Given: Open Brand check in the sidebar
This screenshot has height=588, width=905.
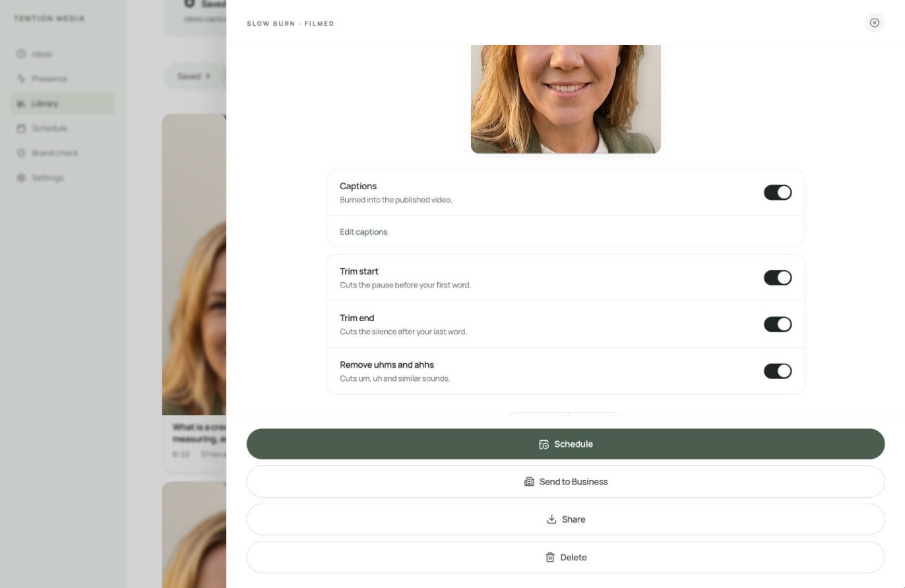Looking at the screenshot, I should tap(63, 153).
